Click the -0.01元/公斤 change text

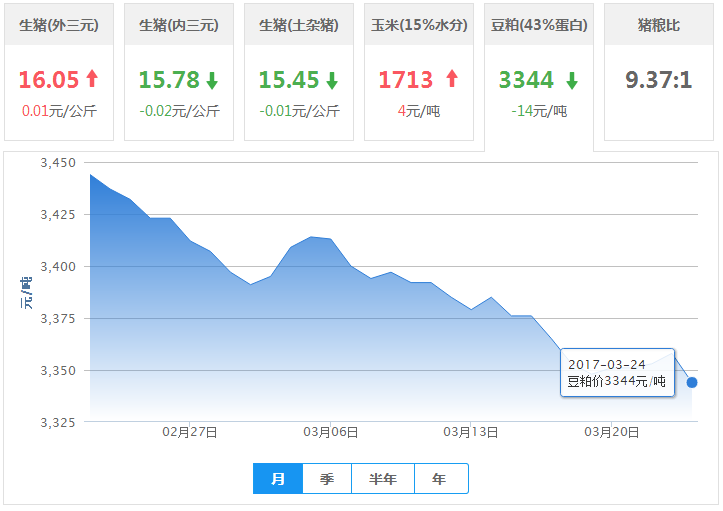tap(299, 111)
